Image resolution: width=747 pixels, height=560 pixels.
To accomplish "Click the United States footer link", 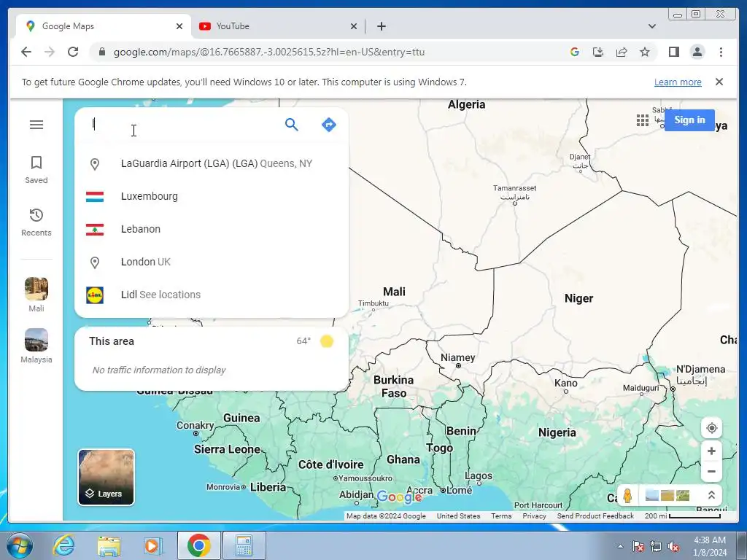I will tap(458, 516).
